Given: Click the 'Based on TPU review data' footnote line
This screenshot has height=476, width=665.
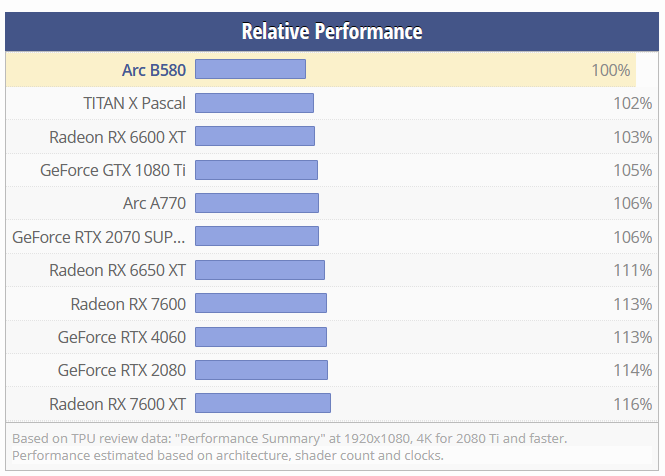Looking at the screenshot, I should point(290,438).
